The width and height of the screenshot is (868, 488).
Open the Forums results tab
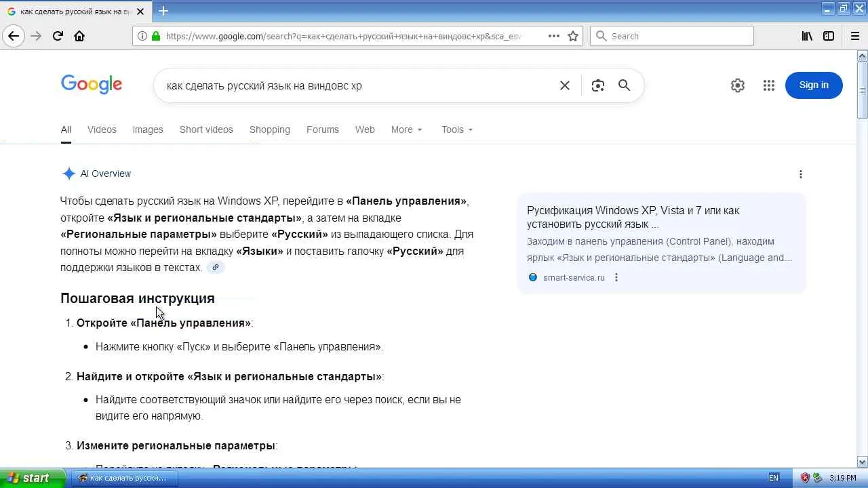323,129
